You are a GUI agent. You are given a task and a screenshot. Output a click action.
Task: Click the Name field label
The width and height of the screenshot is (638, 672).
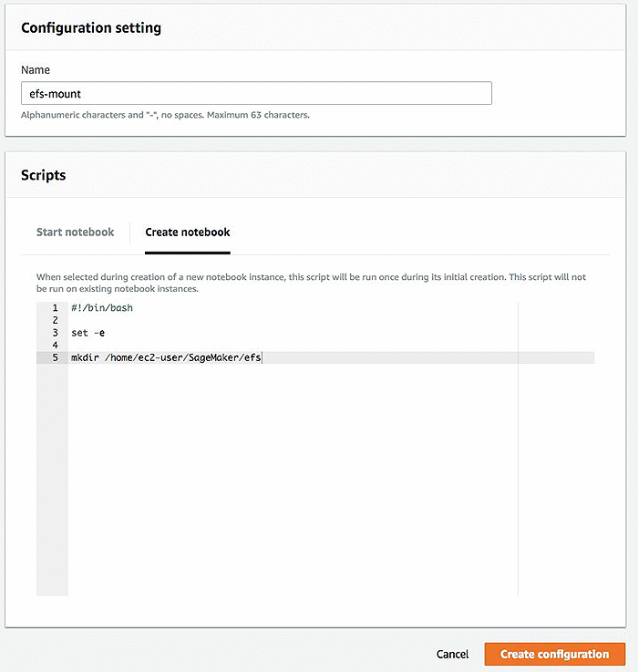(36, 70)
